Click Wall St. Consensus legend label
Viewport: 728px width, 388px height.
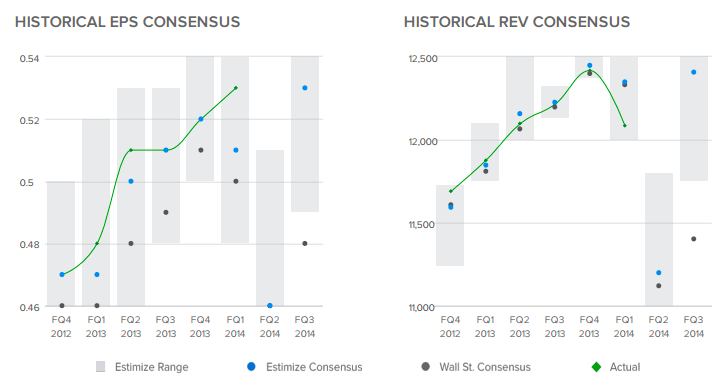(x=485, y=367)
